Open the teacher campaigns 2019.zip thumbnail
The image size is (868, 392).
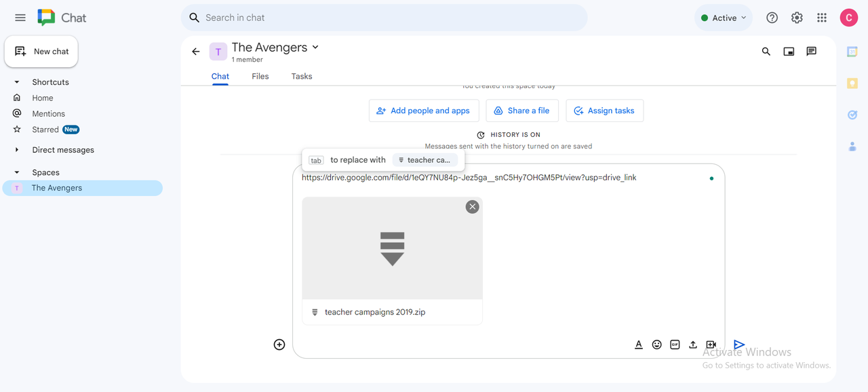pos(392,248)
